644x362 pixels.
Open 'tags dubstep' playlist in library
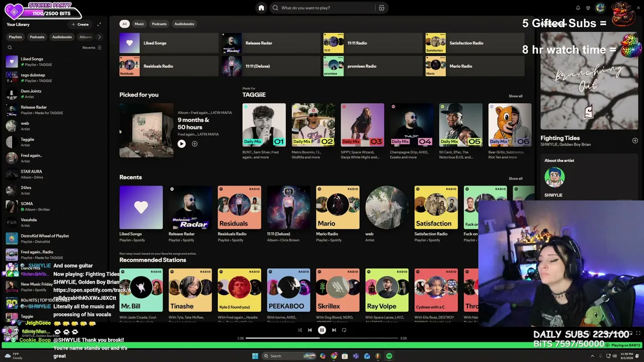(x=54, y=77)
